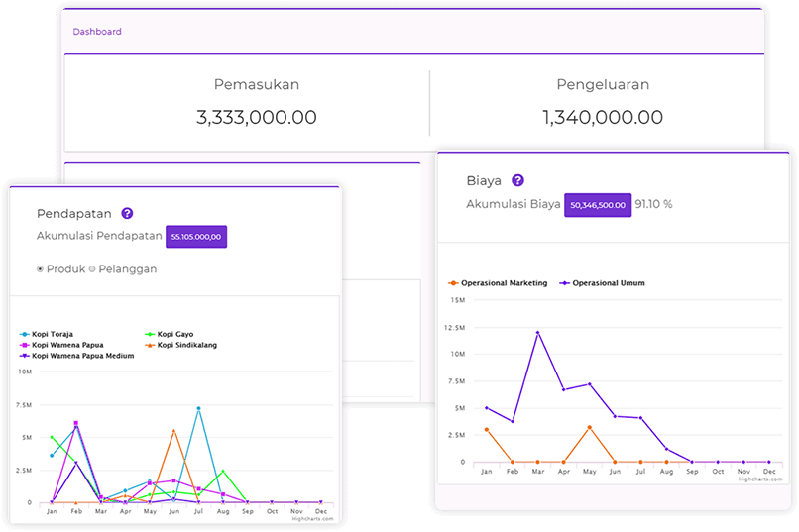
Task: Hide the Operasional Marketing series
Action: [503, 283]
